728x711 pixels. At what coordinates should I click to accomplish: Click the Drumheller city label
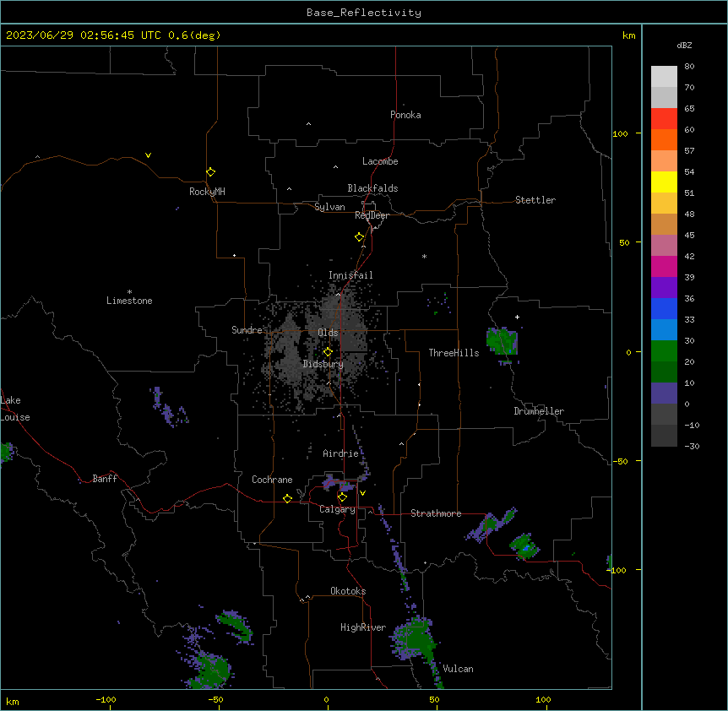(x=539, y=411)
